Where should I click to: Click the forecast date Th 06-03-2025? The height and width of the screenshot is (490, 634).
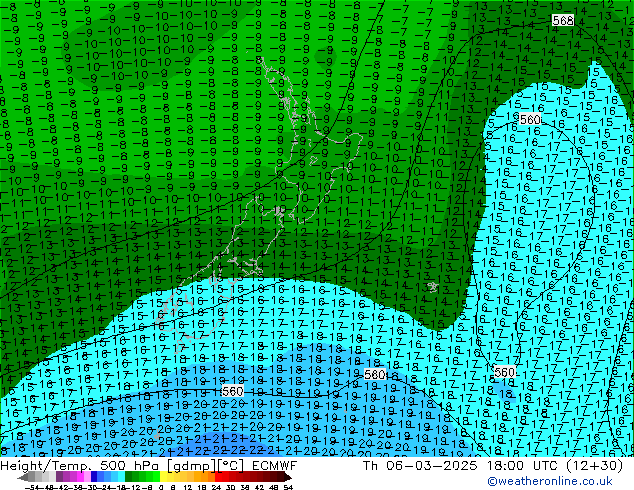(420, 466)
